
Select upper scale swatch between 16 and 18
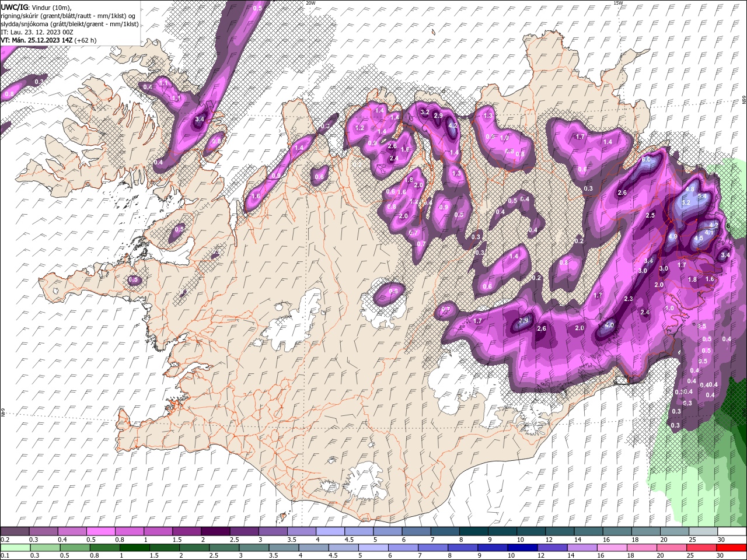(x=617, y=531)
